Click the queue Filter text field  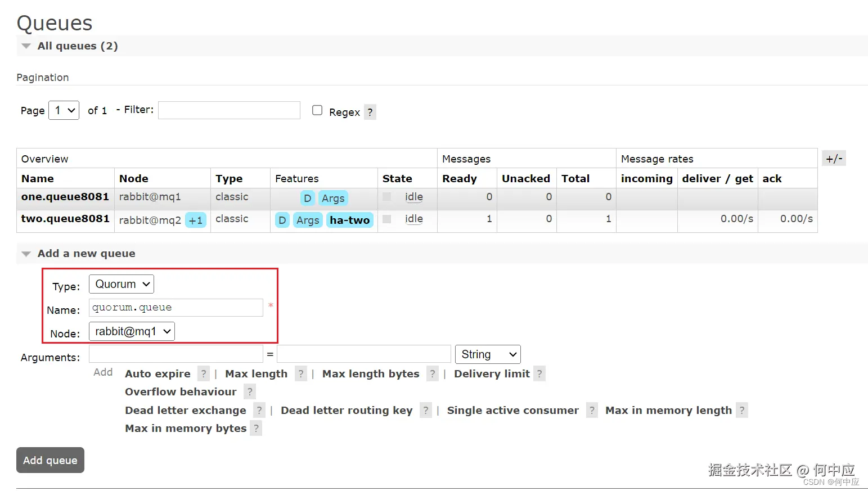(x=229, y=110)
